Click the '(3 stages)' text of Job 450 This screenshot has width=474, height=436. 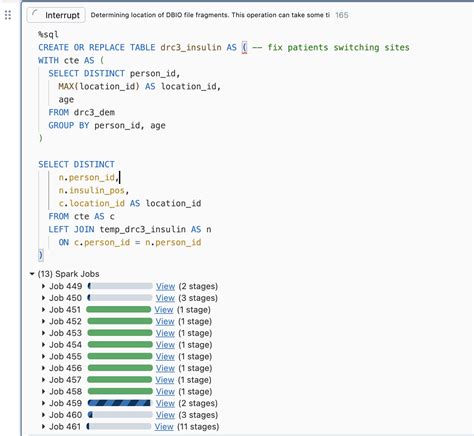point(198,298)
